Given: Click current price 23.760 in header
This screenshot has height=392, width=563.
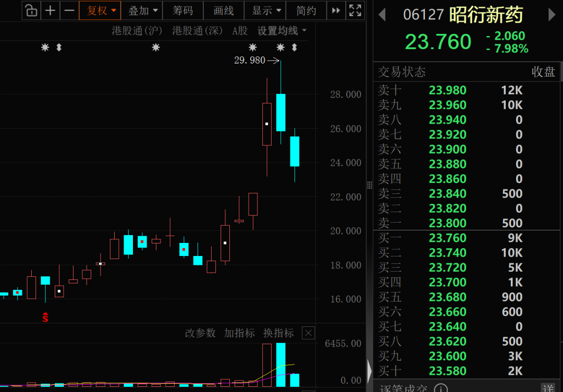Looking at the screenshot, I should click(x=438, y=42).
